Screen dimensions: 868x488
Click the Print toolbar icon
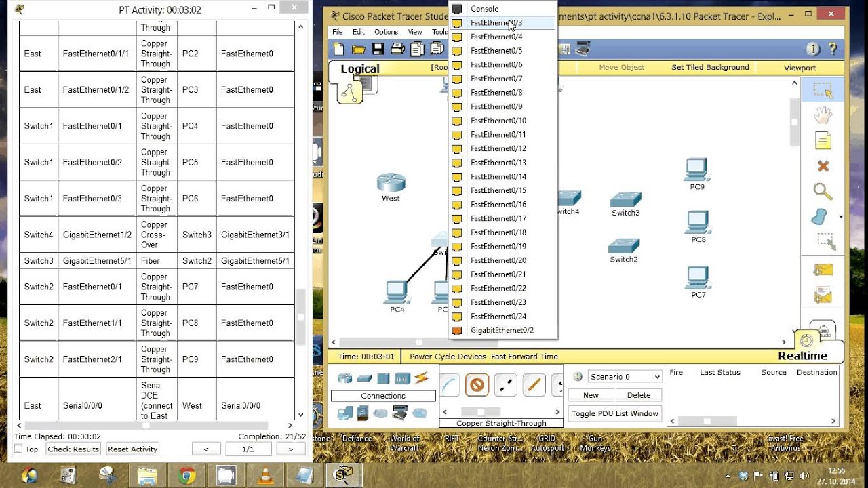click(x=398, y=49)
